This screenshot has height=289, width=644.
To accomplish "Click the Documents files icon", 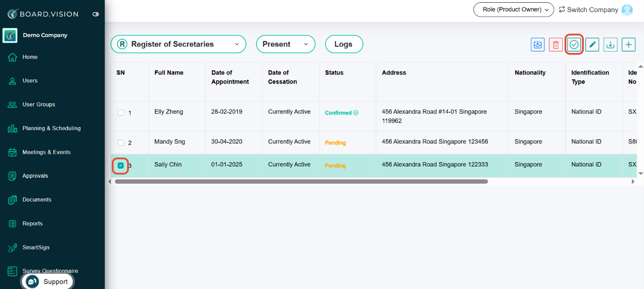I will [x=13, y=200].
